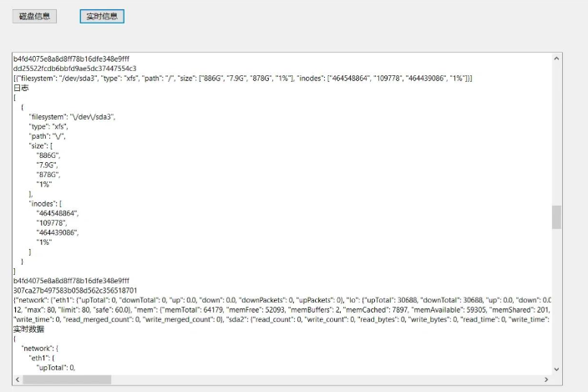The height and width of the screenshot is (392, 588).
Task: Click the line dd25522fcdb6bbfd9ae5dc37447554c3
Action: pyautogui.click(x=75, y=69)
